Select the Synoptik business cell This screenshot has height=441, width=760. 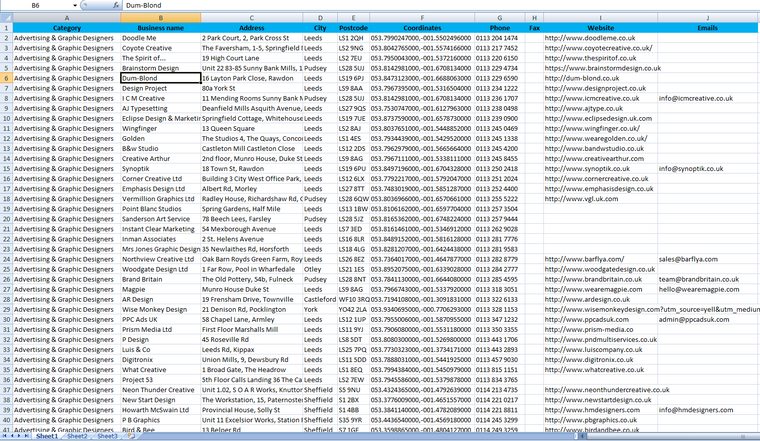(160, 169)
